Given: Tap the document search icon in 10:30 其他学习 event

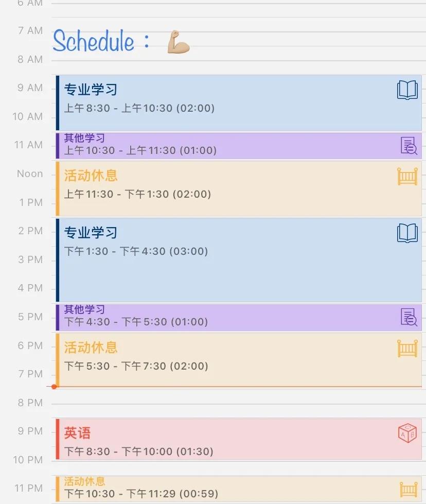Looking at the screenshot, I should tap(409, 146).
